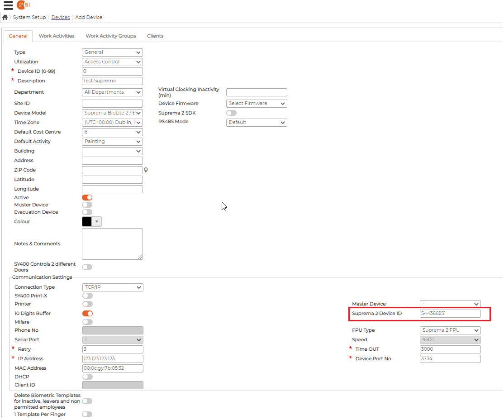Click the Time OUT field
The width and height of the screenshot is (504, 420).
tap(450, 349)
